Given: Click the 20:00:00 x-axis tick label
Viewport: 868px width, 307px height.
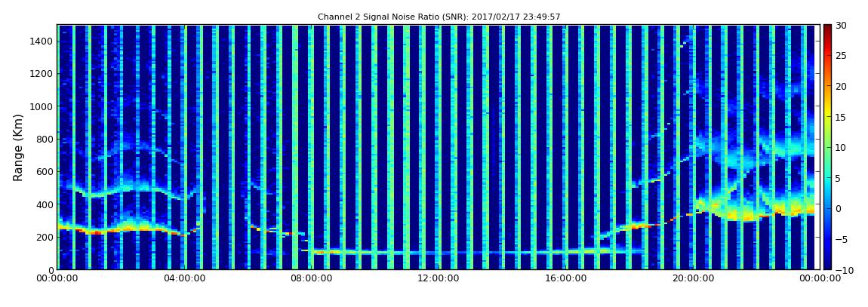Looking at the screenshot, I should tap(693, 279).
